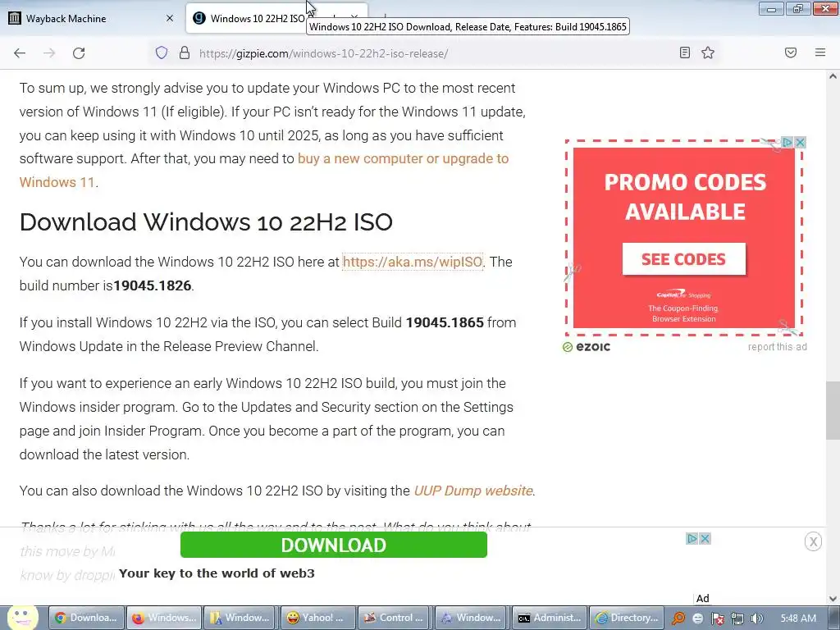Close bottom ad with small X icon
Screen dimensions: 840x630
point(705,538)
